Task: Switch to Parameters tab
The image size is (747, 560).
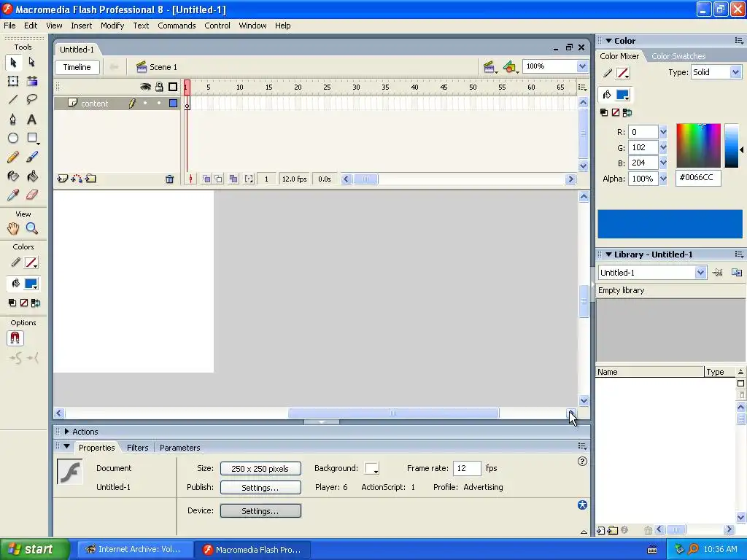Action: tap(180, 448)
